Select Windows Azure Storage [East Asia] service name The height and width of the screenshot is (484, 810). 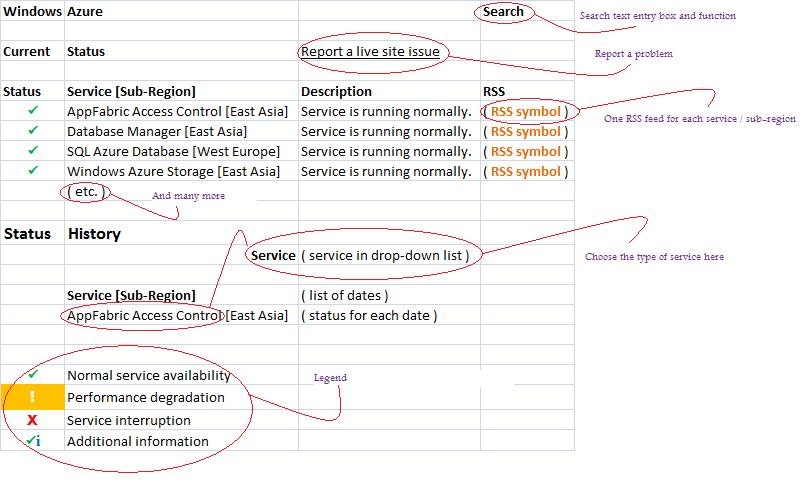coord(174,172)
